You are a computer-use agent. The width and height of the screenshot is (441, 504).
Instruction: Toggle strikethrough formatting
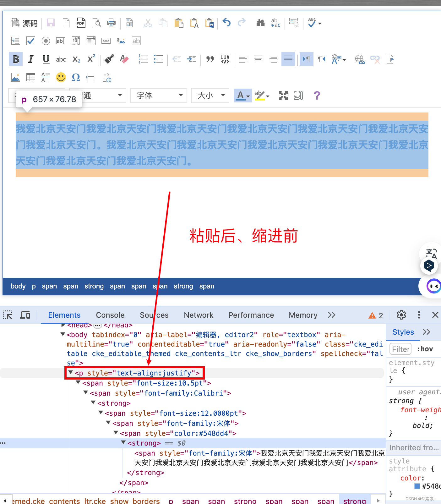point(61,59)
